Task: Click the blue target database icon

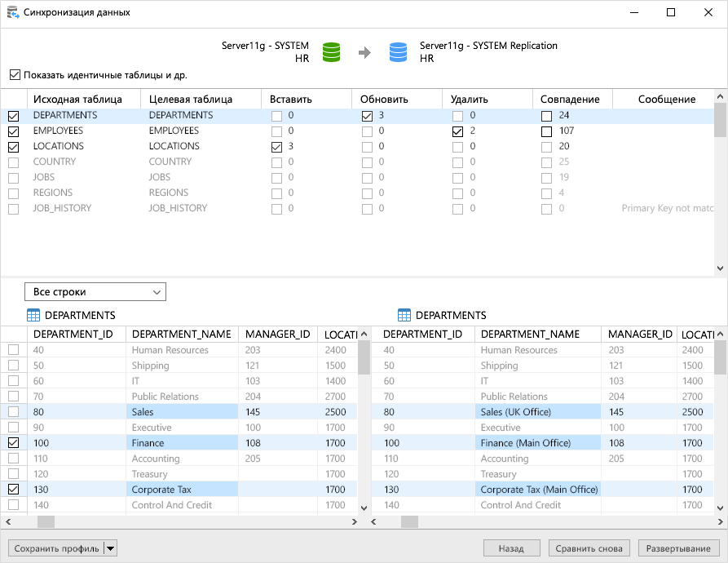Action: (398, 52)
